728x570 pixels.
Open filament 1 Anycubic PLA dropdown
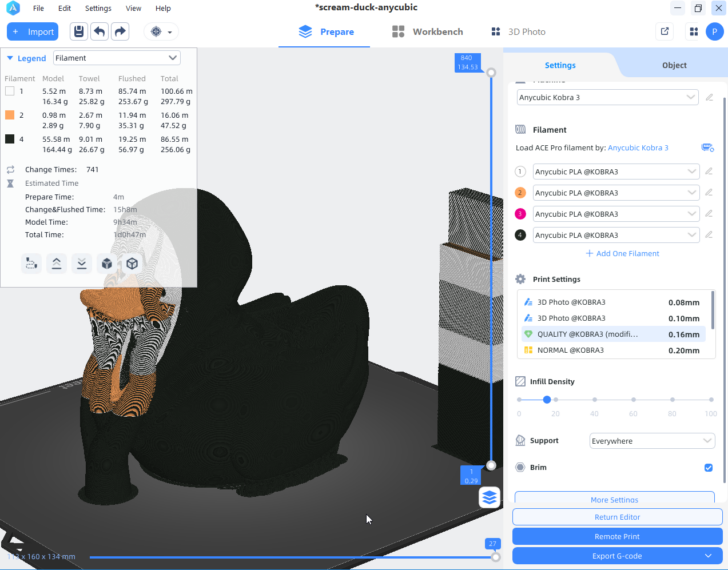(616, 171)
